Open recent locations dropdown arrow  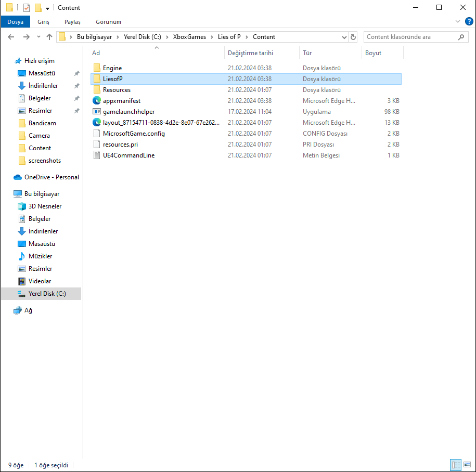point(38,37)
